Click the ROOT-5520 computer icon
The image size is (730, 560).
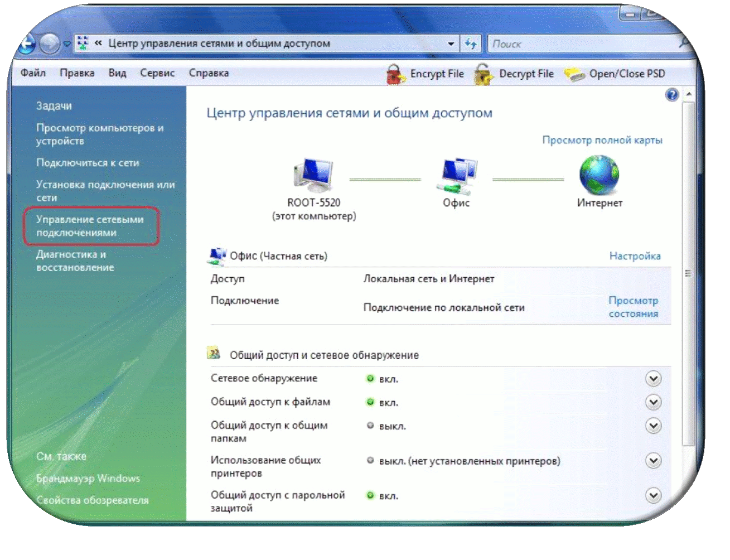pos(313,175)
